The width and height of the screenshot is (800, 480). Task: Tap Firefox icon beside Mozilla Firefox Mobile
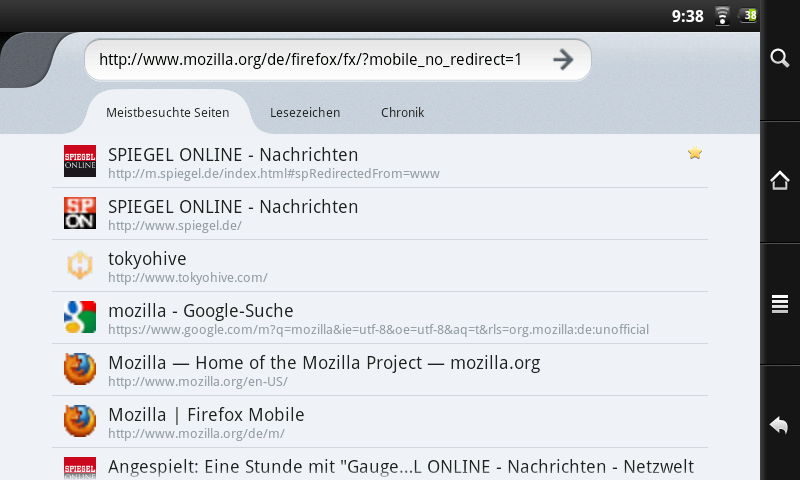click(x=80, y=421)
